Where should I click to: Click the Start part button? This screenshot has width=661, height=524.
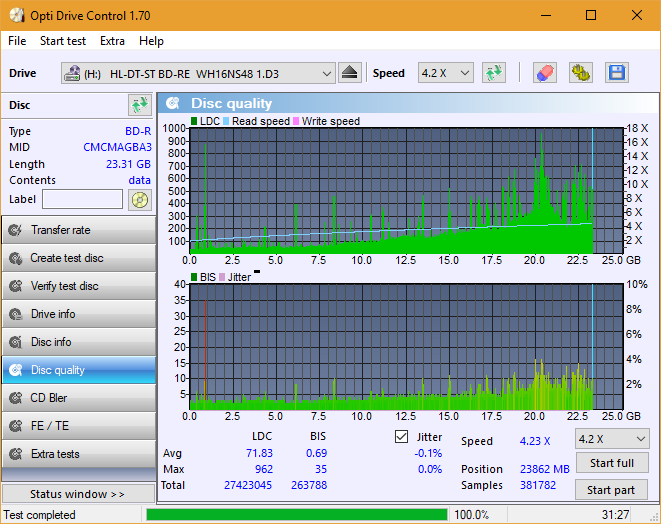(611, 490)
